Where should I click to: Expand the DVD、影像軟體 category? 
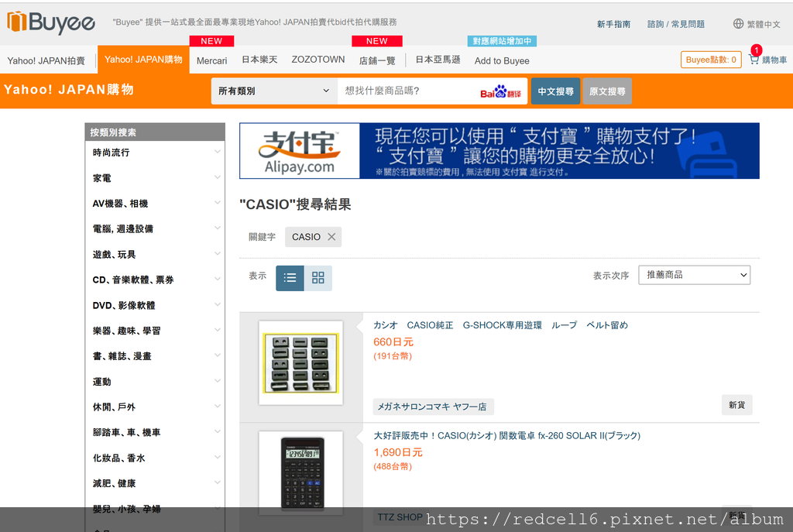[x=155, y=305]
